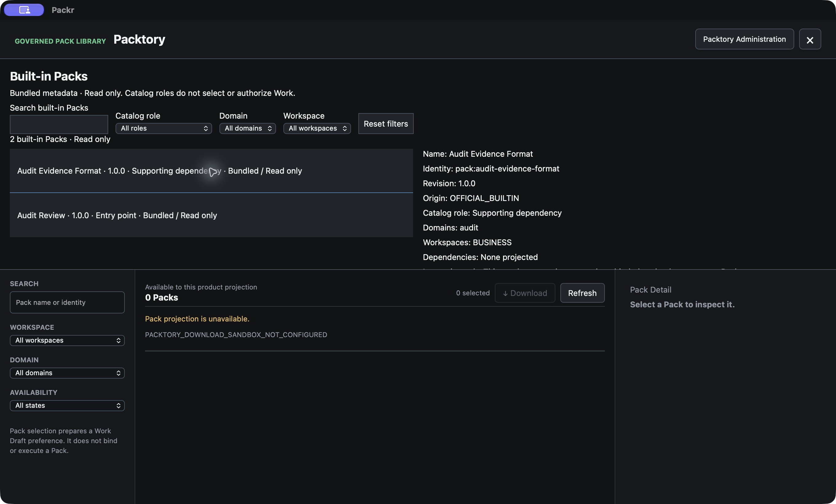This screenshot has width=836, height=504.
Task: Click Revision: 1.0.0 detail line
Action: click(x=449, y=183)
